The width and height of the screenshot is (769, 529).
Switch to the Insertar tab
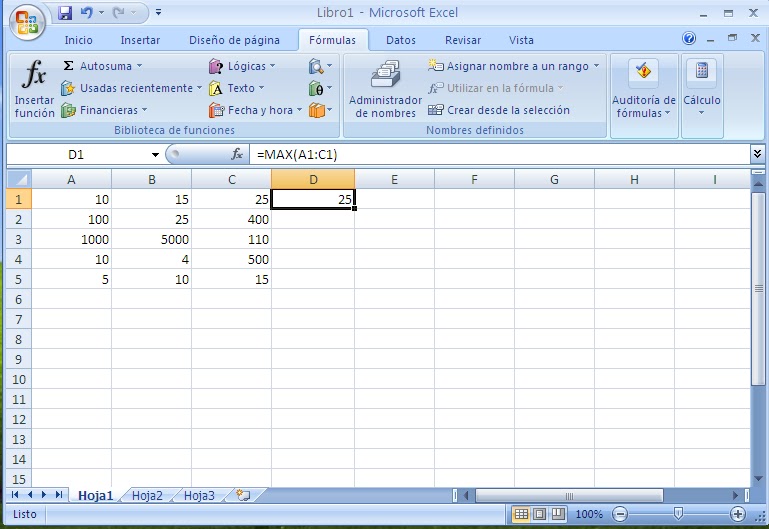click(140, 40)
